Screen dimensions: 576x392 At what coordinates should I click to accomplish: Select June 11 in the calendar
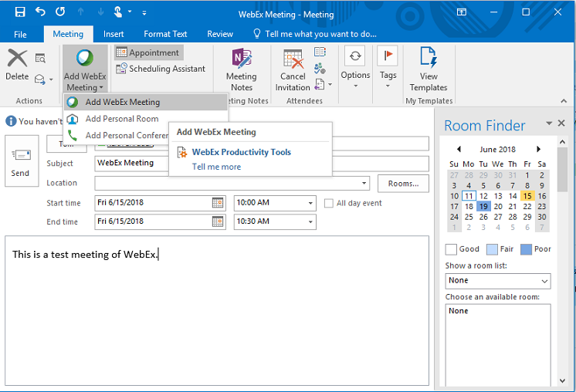pyautogui.click(x=469, y=196)
